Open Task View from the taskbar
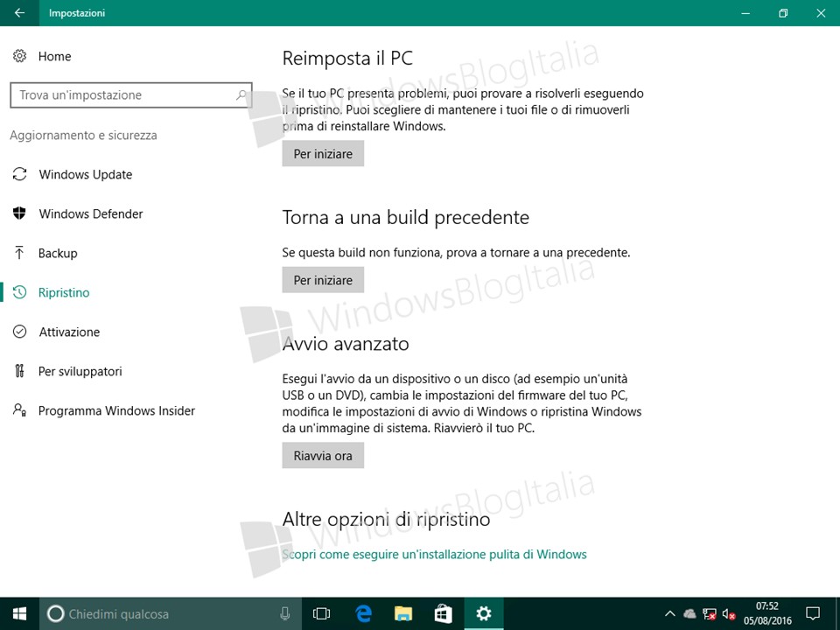This screenshot has height=630, width=840. pyautogui.click(x=321, y=614)
